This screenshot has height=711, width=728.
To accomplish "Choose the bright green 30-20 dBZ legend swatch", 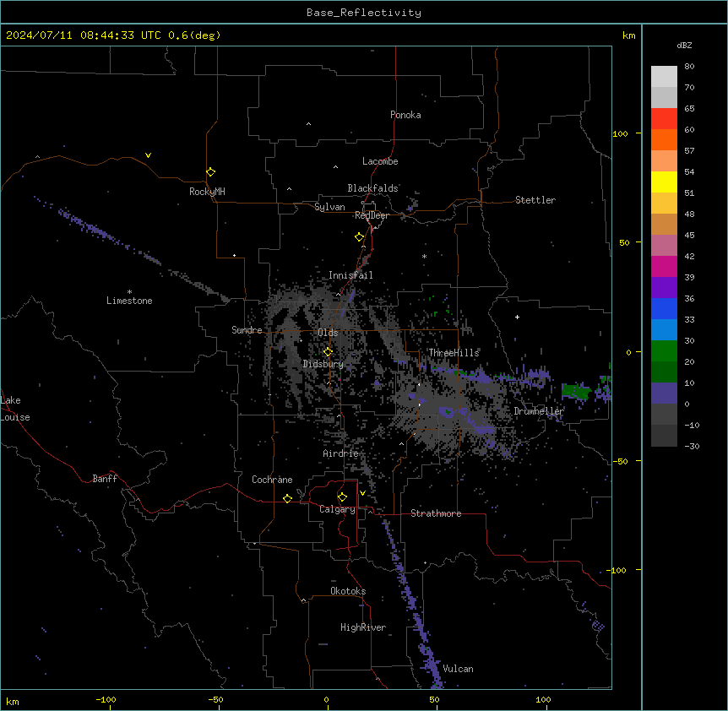I will pyautogui.click(x=664, y=351).
